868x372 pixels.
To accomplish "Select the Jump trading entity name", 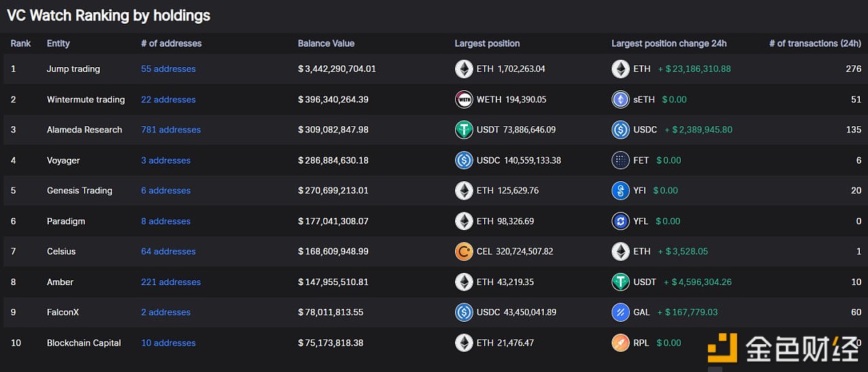I will 73,69.
